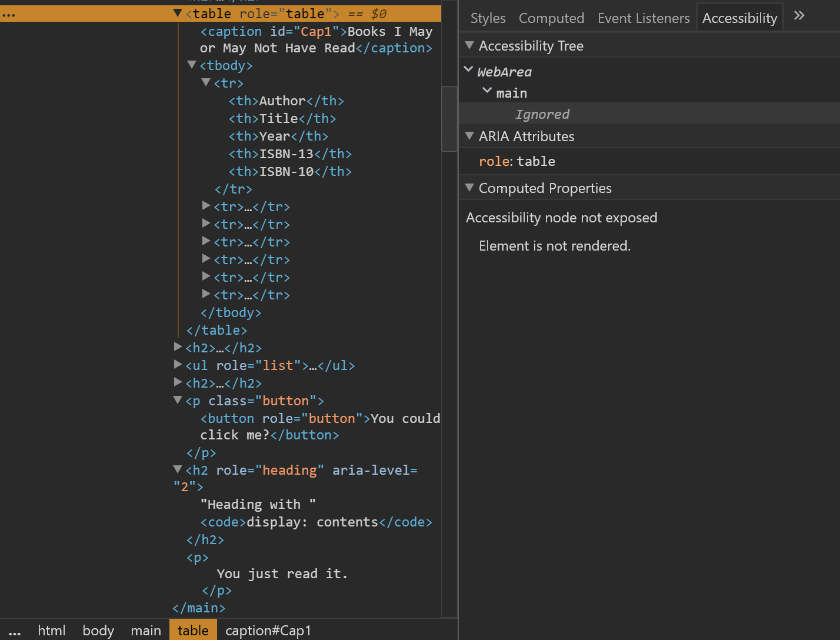This screenshot has width=840, height=640.
Task: Select main in the breadcrumb bar
Action: click(146, 631)
